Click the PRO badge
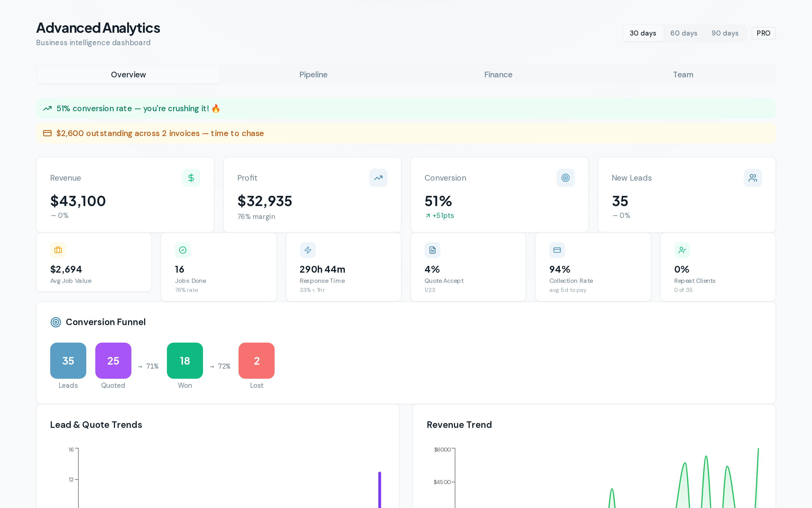 (763, 33)
